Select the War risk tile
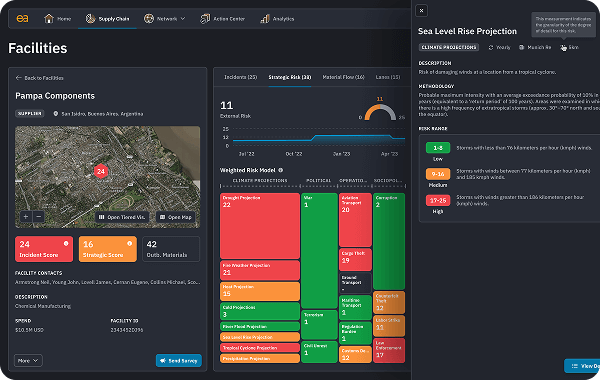The height and width of the screenshot is (380, 600). coord(319,251)
